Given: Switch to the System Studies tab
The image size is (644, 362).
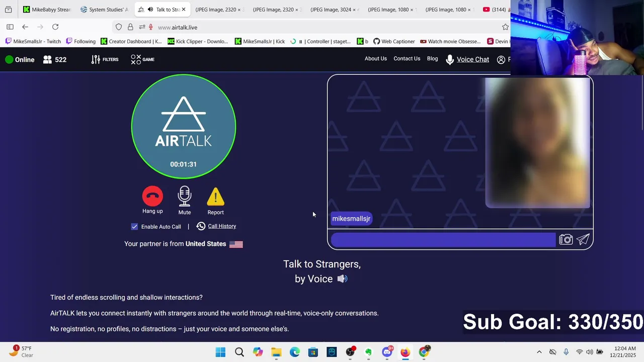Looking at the screenshot, I should [105, 10].
